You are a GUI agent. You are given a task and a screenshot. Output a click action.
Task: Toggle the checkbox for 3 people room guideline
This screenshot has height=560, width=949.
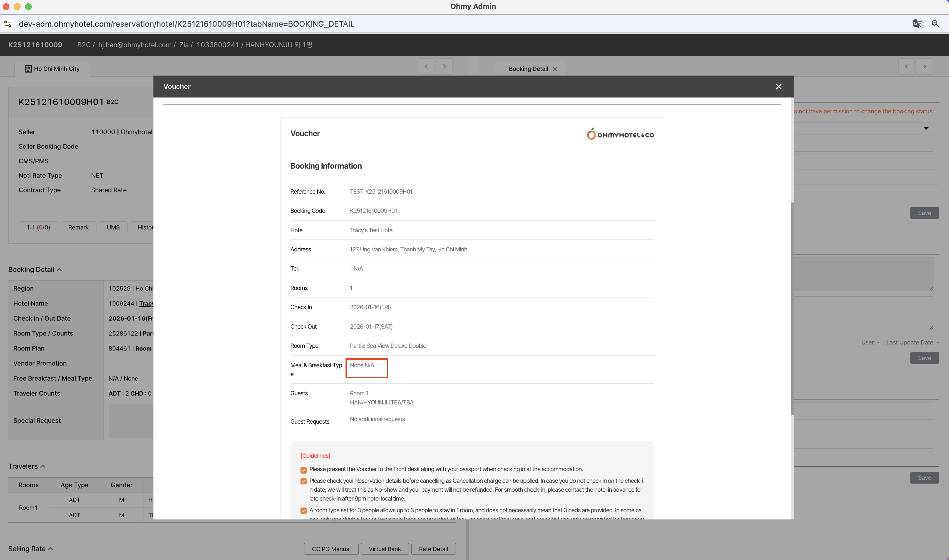tap(303, 511)
